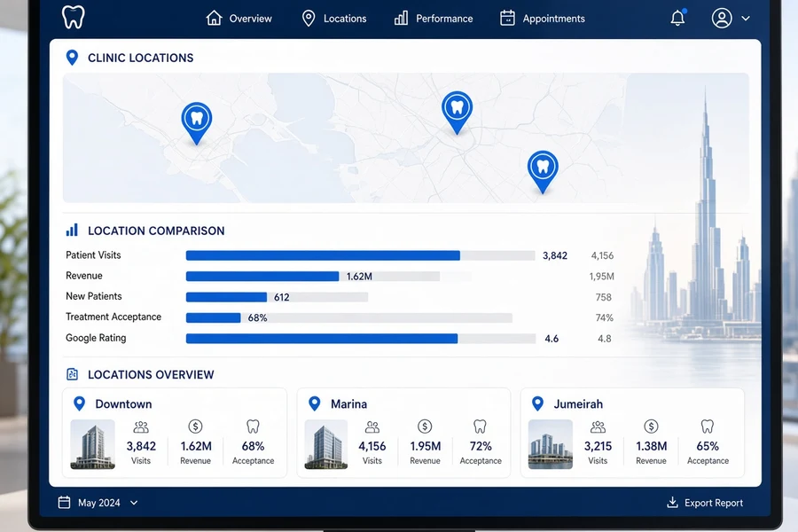Click the pin icon beside Clinic Locations heading
Image resolution: width=798 pixels, height=532 pixels.
pyautogui.click(x=73, y=58)
